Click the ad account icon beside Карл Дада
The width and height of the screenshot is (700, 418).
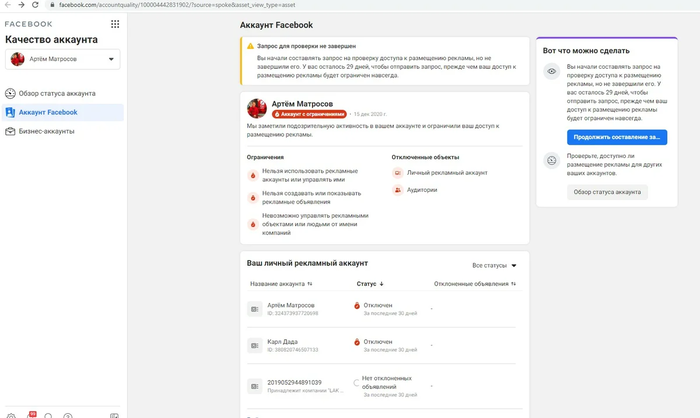[x=255, y=345]
